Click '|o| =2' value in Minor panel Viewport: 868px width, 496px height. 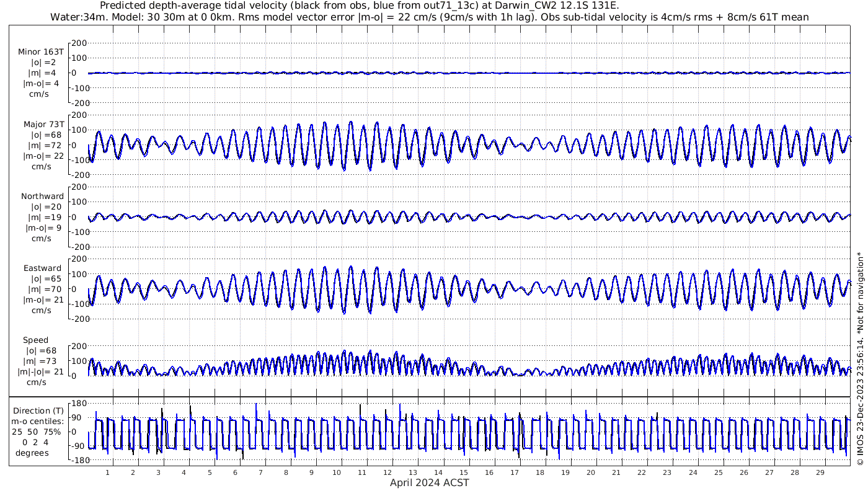43,63
